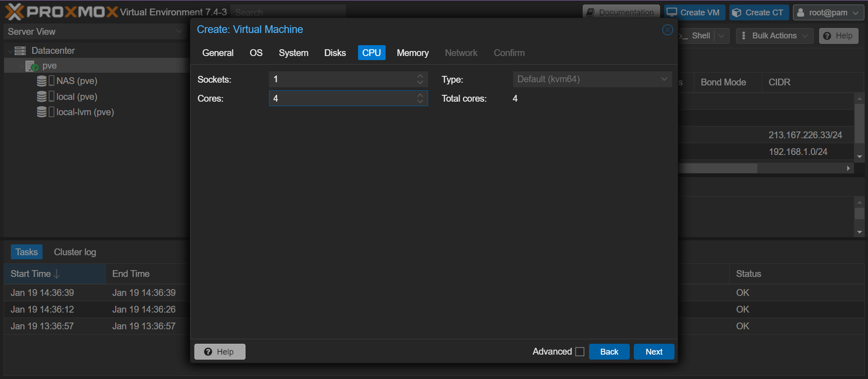
Task: Open the Cluster log tab
Action: point(75,252)
